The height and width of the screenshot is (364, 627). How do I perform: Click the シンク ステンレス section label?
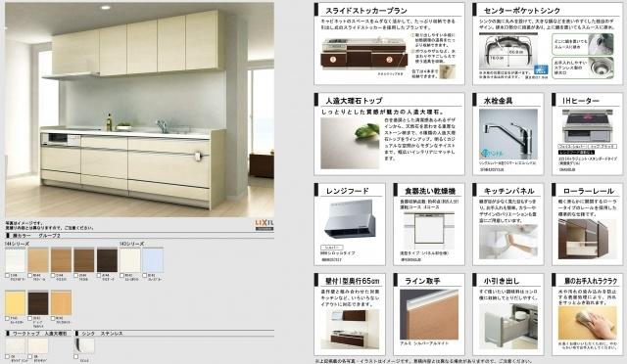click(102, 334)
